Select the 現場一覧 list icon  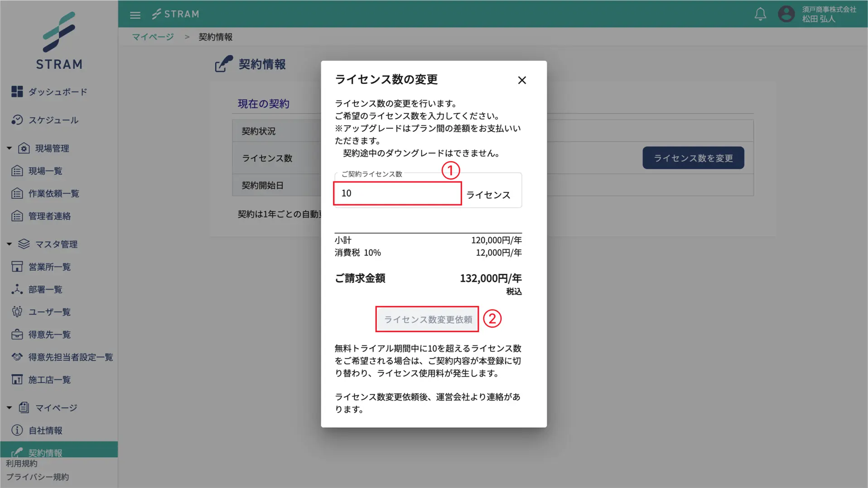coord(17,171)
